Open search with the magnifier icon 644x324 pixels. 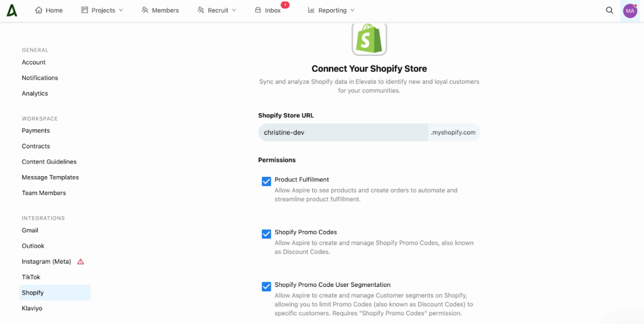(x=609, y=10)
